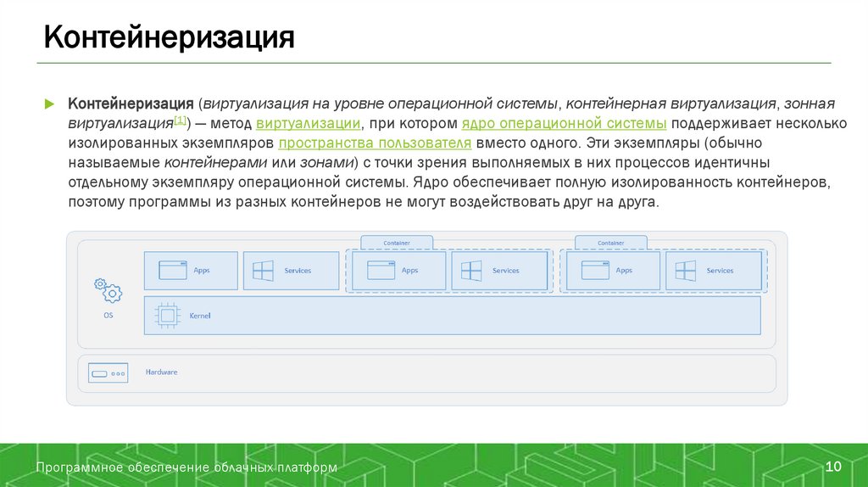
Task: Click the Kernel chip icon
Action: click(x=167, y=316)
